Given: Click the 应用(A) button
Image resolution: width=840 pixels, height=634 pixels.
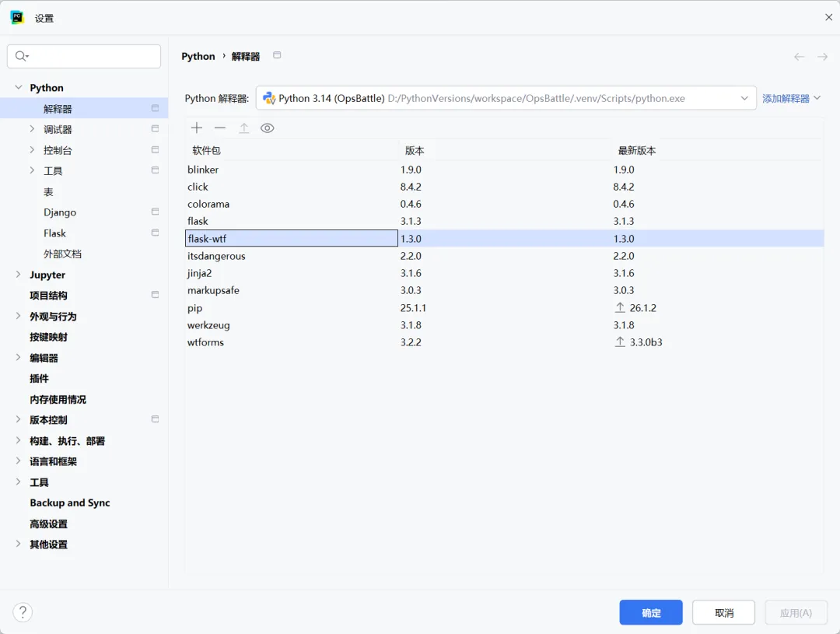Looking at the screenshot, I should pyautogui.click(x=796, y=612).
